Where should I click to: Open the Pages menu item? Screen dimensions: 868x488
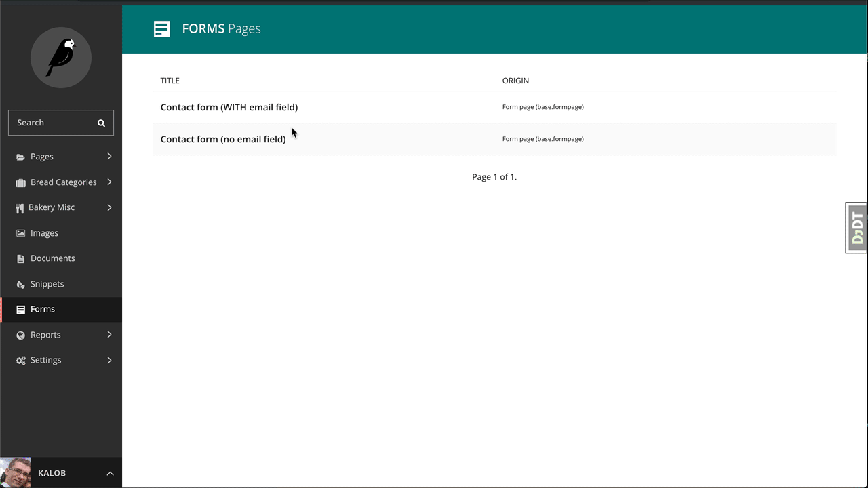pos(61,157)
